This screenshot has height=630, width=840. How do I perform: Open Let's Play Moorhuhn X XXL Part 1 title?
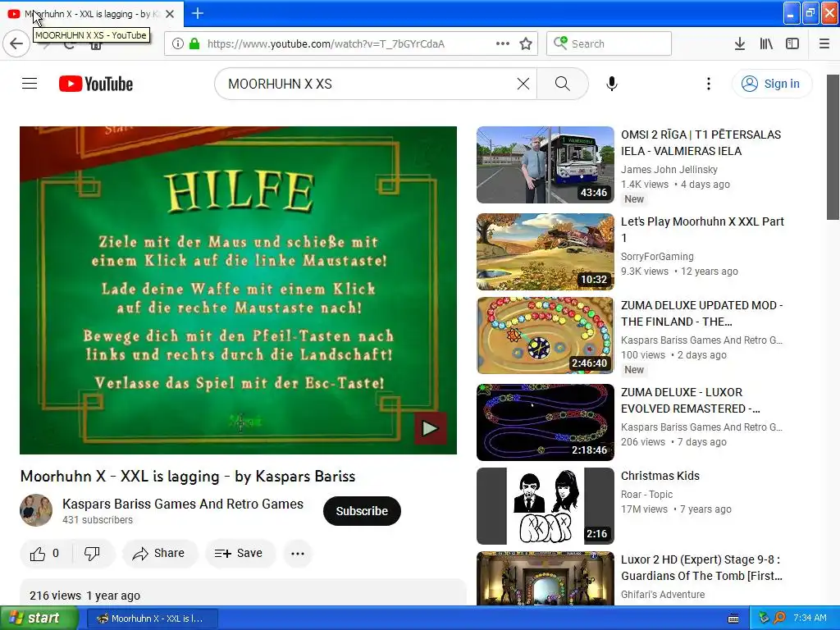(702, 230)
